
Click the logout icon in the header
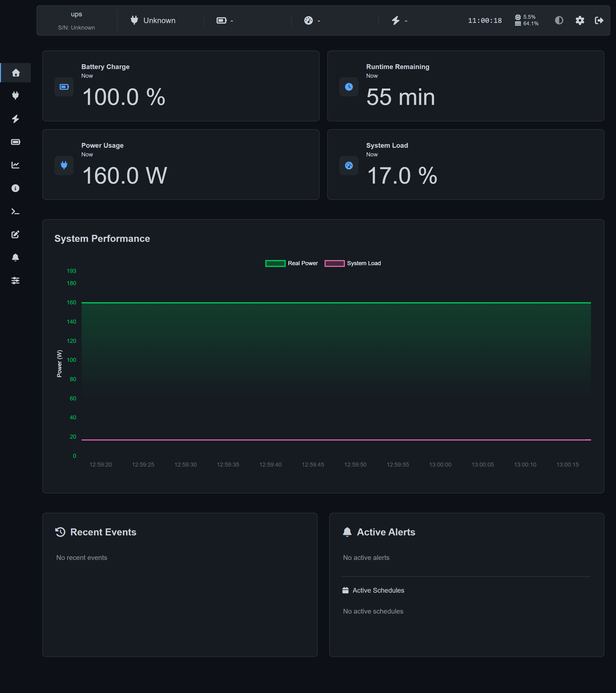[599, 20]
